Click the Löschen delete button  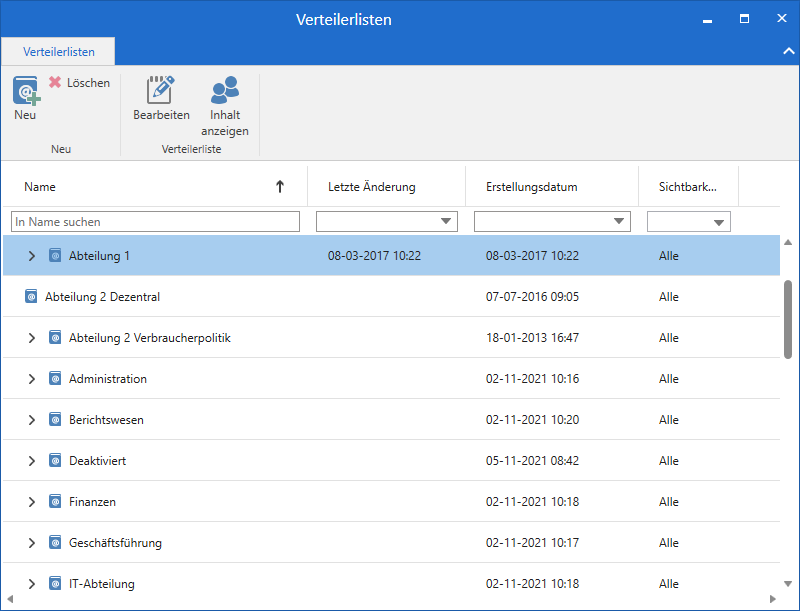coord(80,83)
